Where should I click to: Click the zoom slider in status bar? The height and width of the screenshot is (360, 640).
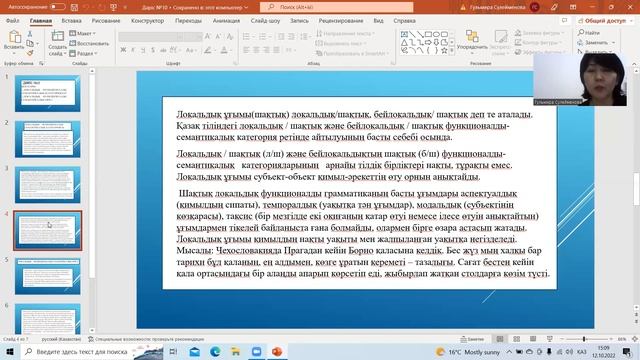pyautogui.click(x=586, y=339)
